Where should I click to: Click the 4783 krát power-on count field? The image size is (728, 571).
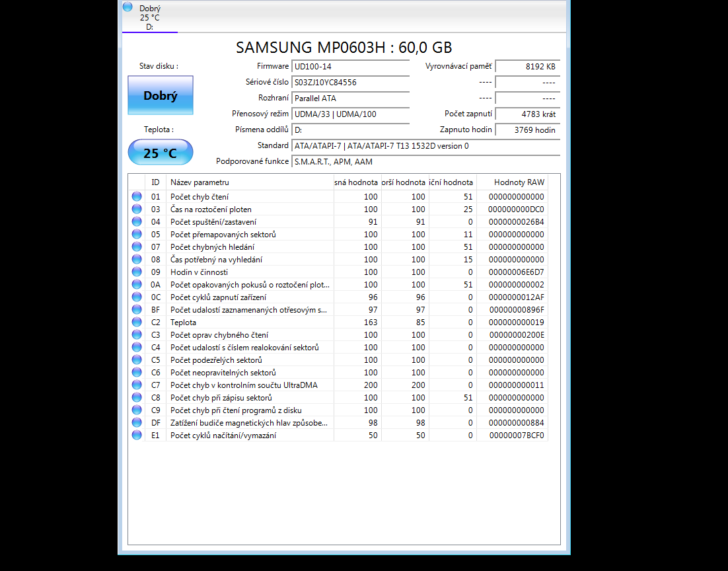[527, 114]
